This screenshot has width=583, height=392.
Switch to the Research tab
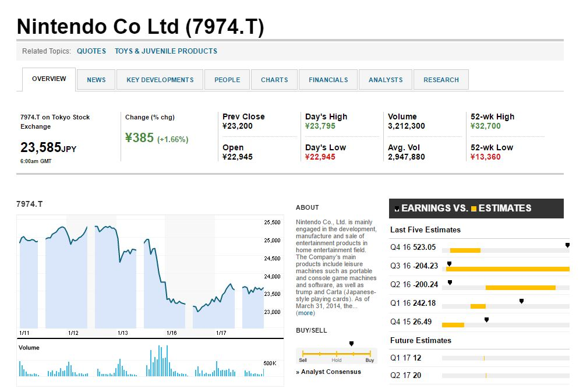tap(441, 80)
